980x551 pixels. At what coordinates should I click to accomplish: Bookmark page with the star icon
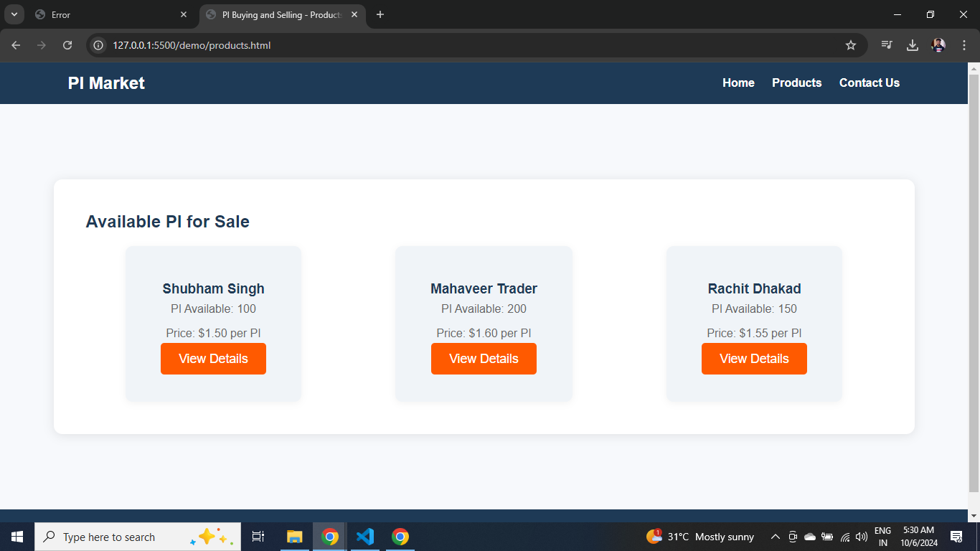851,45
